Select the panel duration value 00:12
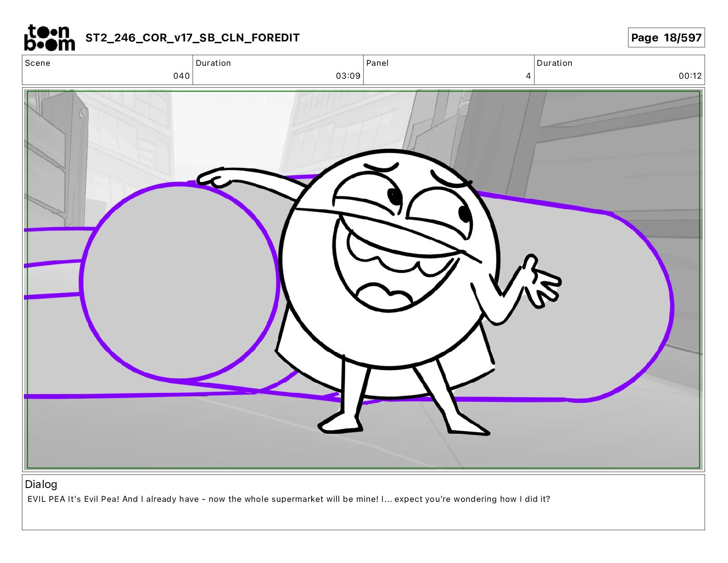The image size is (728, 563). tap(690, 76)
